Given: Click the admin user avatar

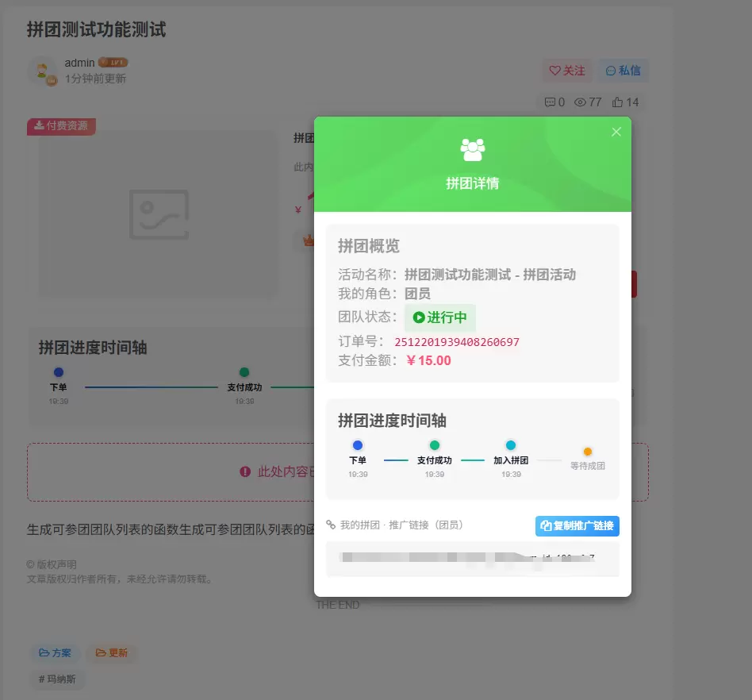Looking at the screenshot, I should click(x=44, y=72).
